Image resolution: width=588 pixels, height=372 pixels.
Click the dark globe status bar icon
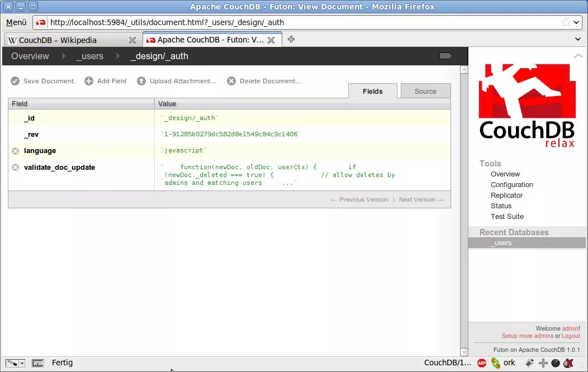tap(556, 363)
